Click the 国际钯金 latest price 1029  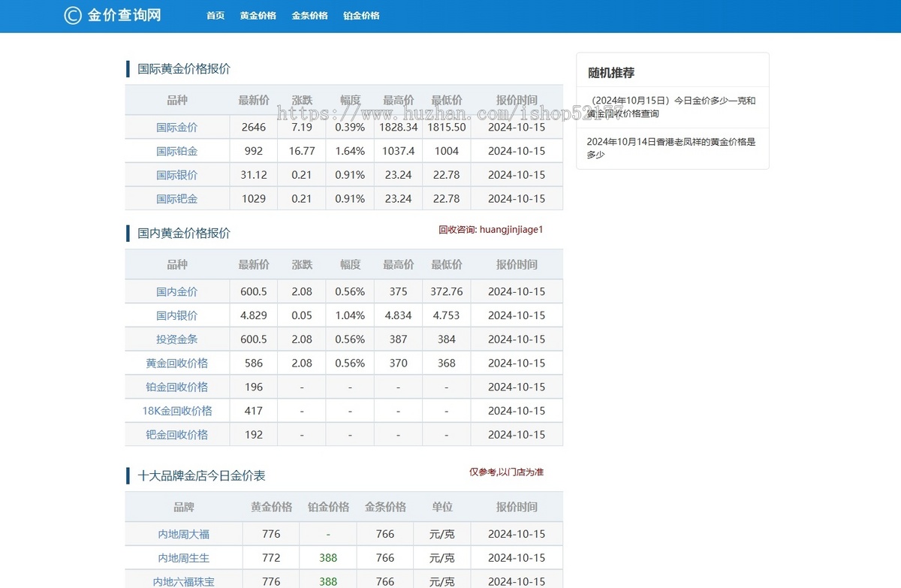point(254,199)
